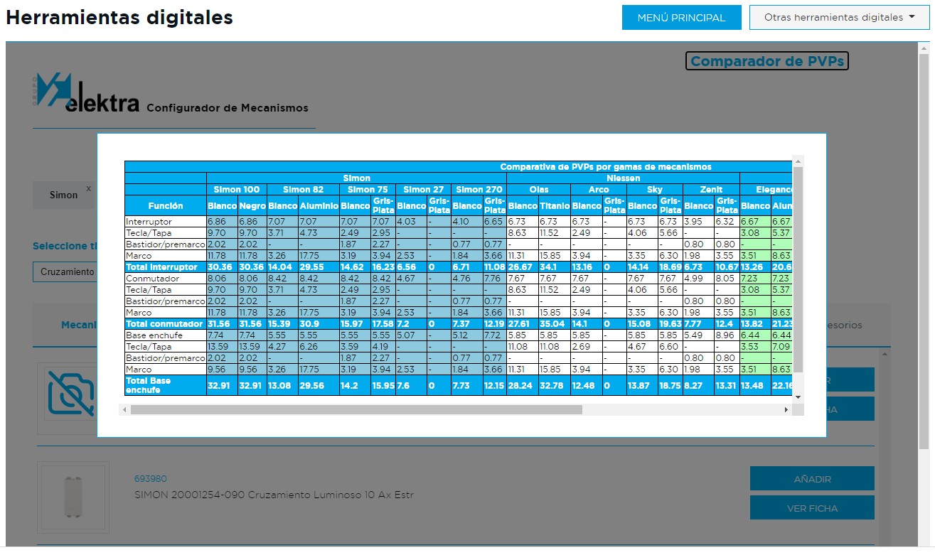Click the Herramientas digitales page heading
This screenshot has height=560, width=935.
pyautogui.click(x=119, y=18)
